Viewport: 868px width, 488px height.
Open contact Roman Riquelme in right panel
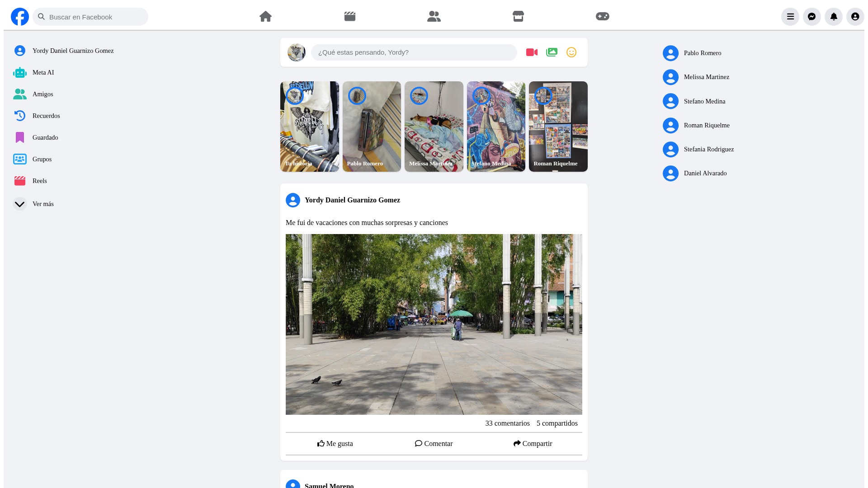696,125
